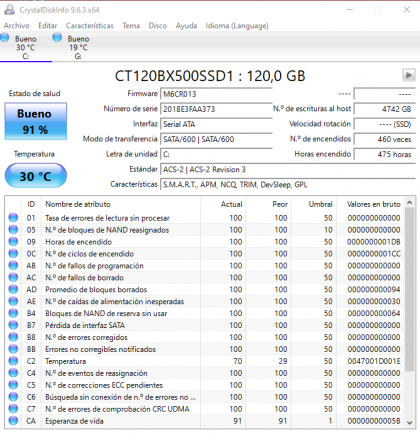
Task: Click the status icon of attribute C6
Action: pyautogui.click(x=13, y=397)
